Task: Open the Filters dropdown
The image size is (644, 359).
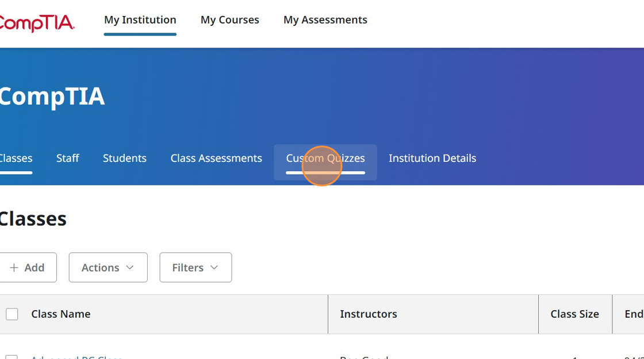Action: 195,268
